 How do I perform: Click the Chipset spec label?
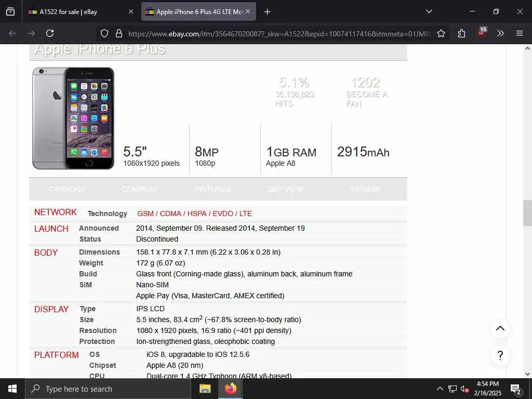click(x=102, y=365)
